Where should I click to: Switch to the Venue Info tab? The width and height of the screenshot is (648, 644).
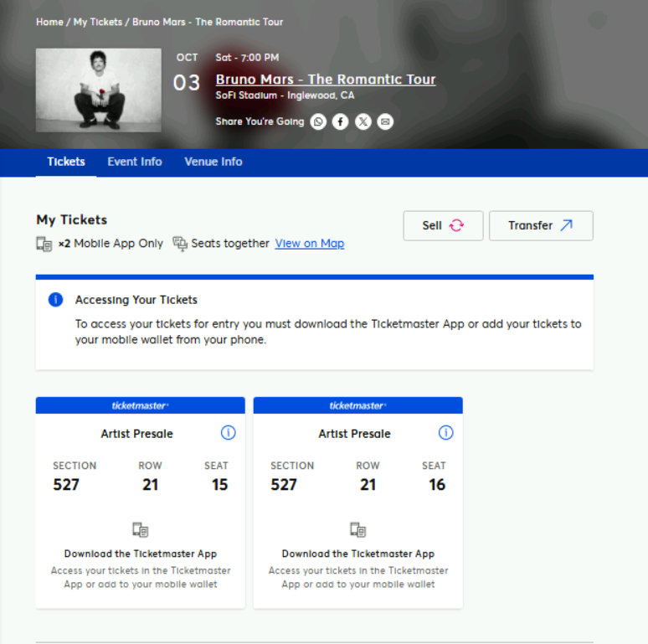pyautogui.click(x=213, y=162)
